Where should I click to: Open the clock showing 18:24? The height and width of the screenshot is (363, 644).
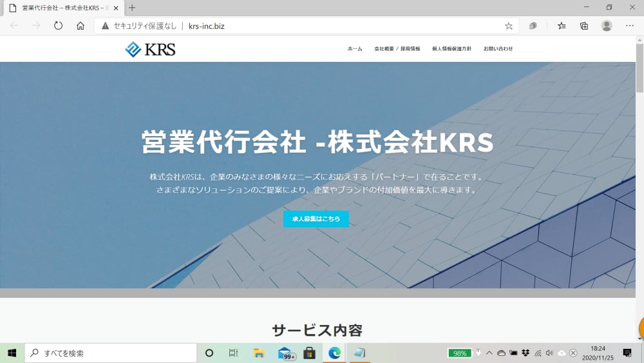pyautogui.click(x=598, y=353)
